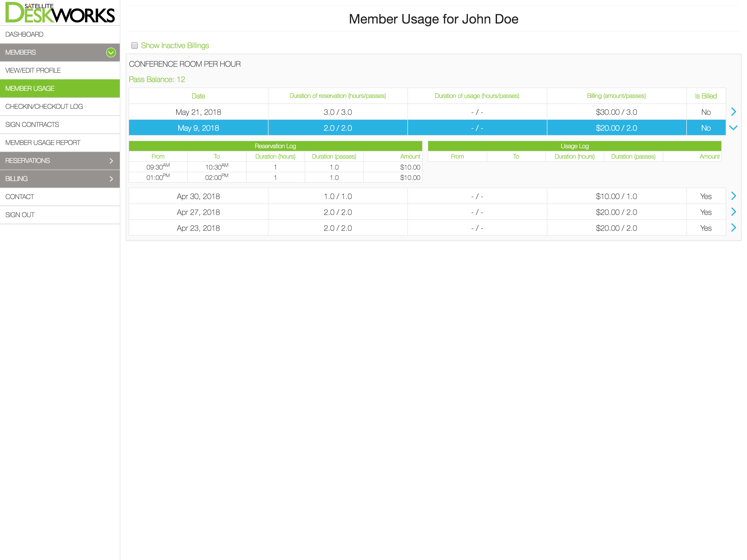This screenshot has width=747, height=560.
Task: Click Show Inactive Billings label
Action: [175, 45]
